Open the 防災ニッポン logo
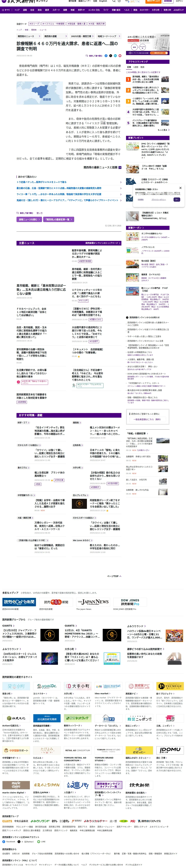 [139, 718]
